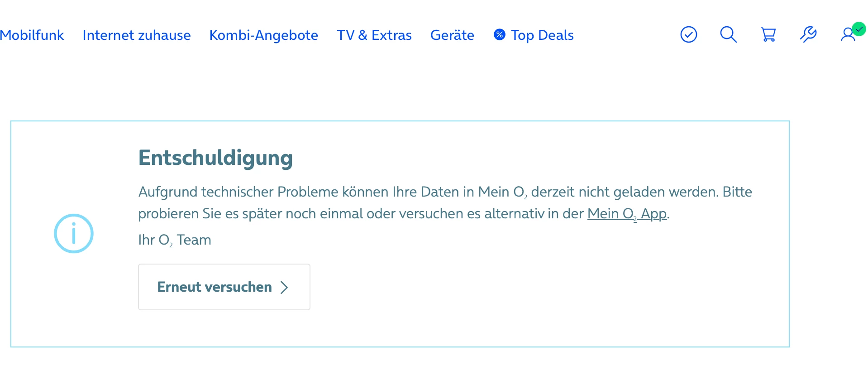Open the shopping cart icon

pos(768,34)
